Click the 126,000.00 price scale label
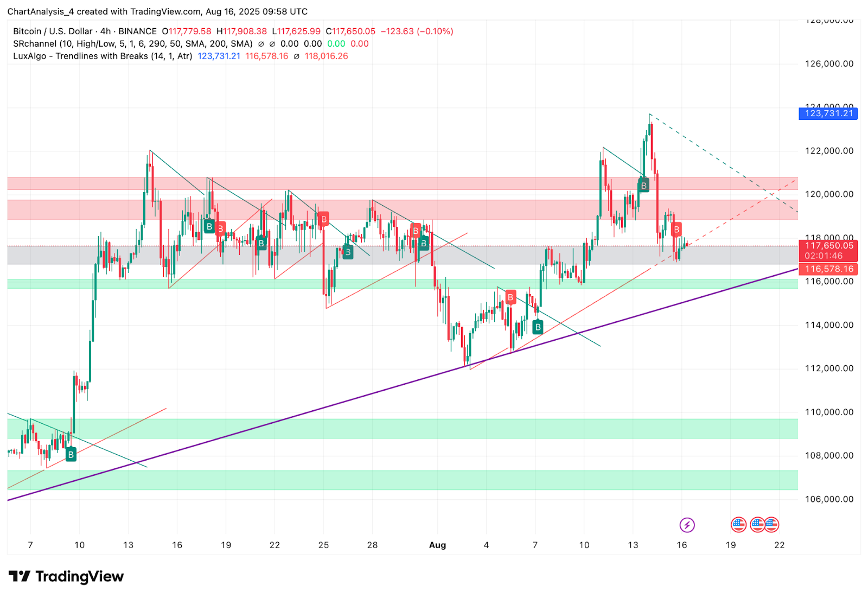This screenshot has height=598, width=868. tap(829, 64)
